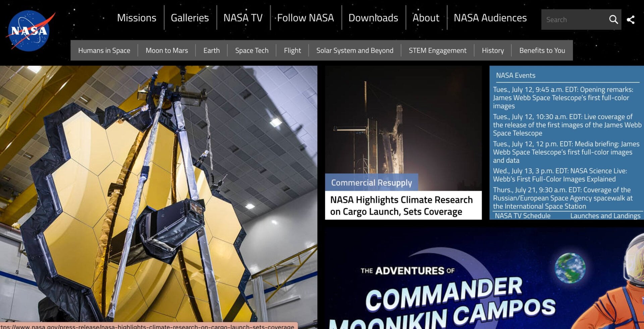Click the Launches and Landings link

coord(605,216)
